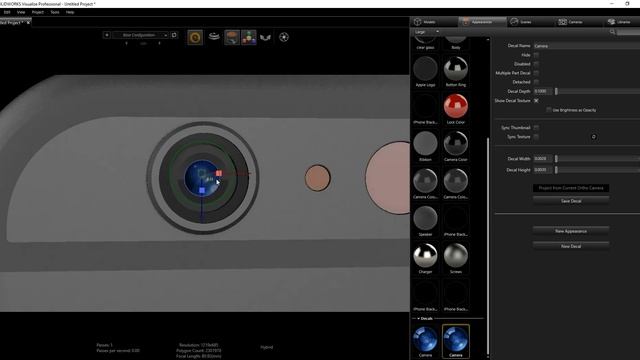This screenshot has width=640, height=360.
Task: Toggle the Hide checkbox
Action: (x=536, y=55)
